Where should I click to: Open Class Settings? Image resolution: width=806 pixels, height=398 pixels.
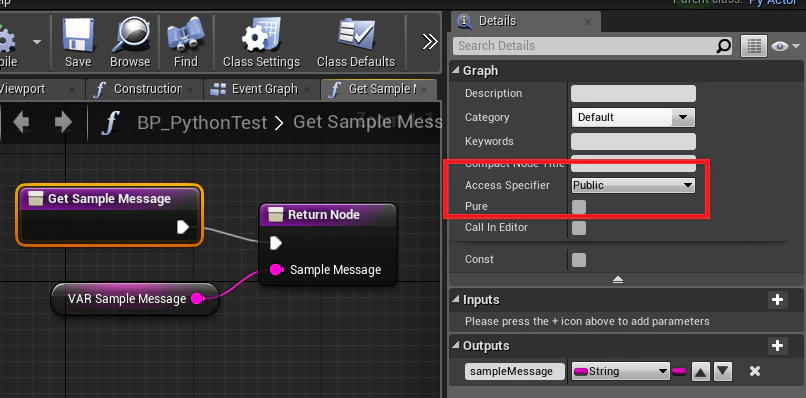point(261,43)
